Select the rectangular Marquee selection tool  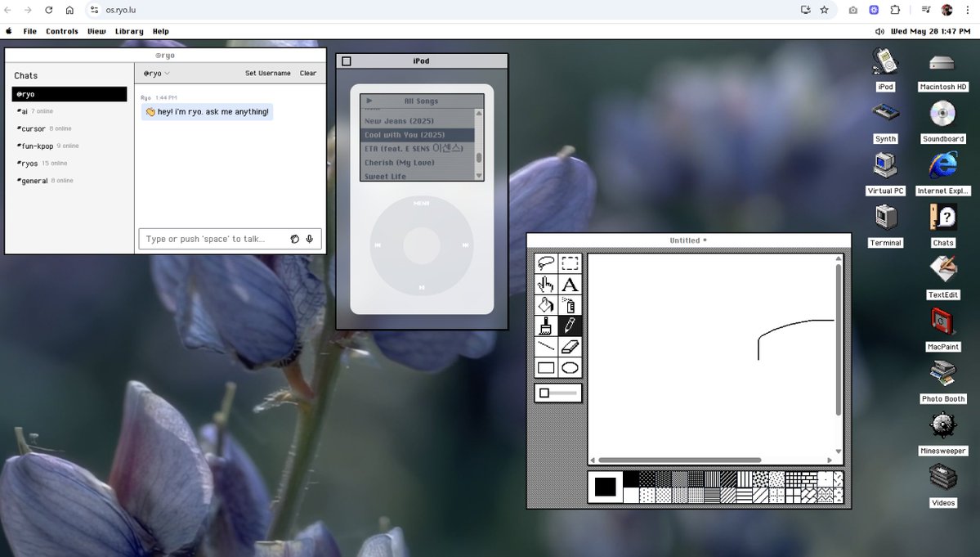(570, 263)
